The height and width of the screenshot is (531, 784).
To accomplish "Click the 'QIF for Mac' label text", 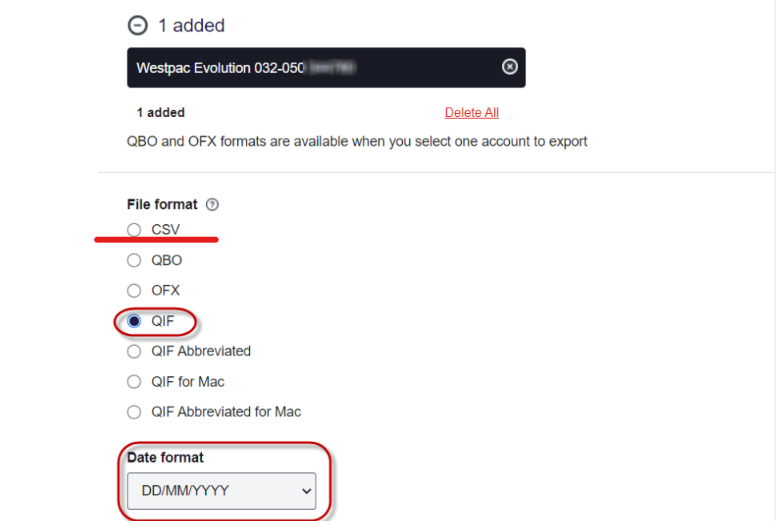I will pyautogui.click(x=188, y=381).
